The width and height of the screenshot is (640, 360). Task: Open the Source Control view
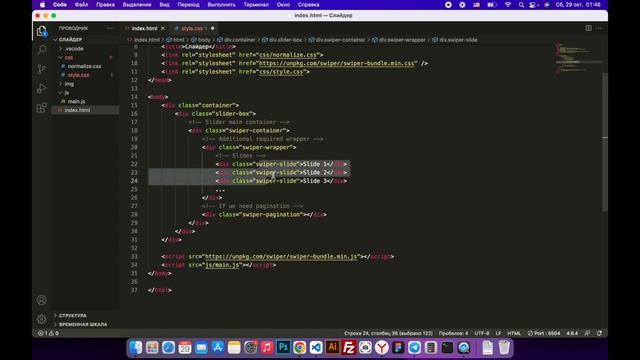click(41, 69)
